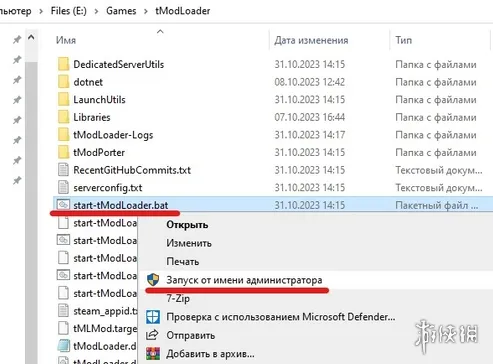Viewport: 493px width, 364px height.
Task: Click tModLoader in the address breadcrumb
Action: click(x=183, y=11)
